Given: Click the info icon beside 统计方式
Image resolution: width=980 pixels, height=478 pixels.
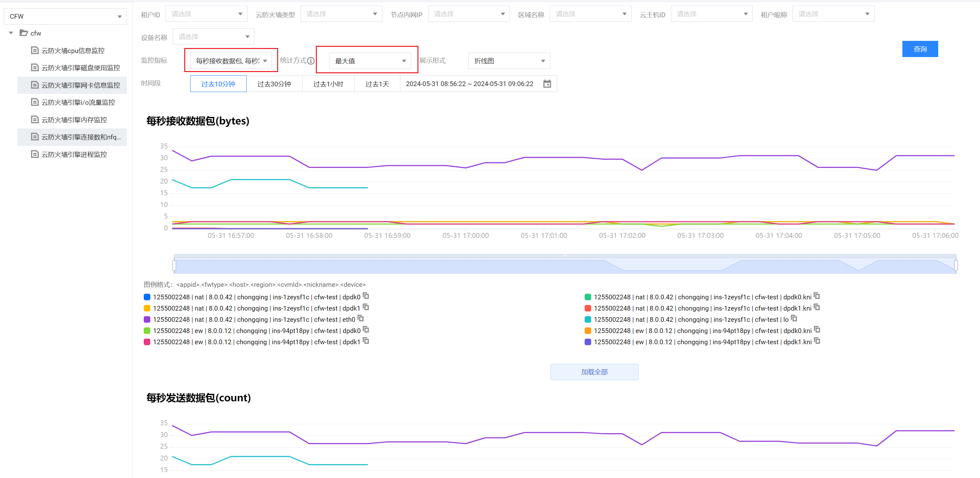Looking at the screenshot, I should [311, 61].
